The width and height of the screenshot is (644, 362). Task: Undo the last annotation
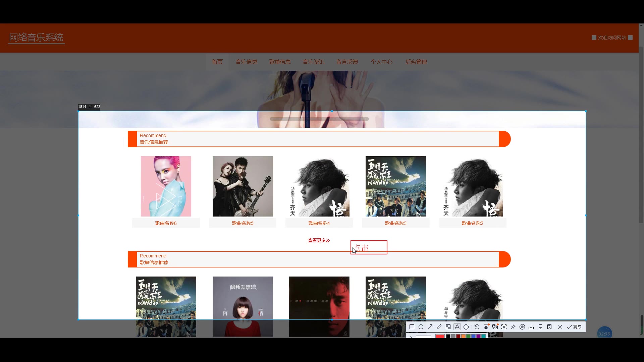tap(477, 327)
